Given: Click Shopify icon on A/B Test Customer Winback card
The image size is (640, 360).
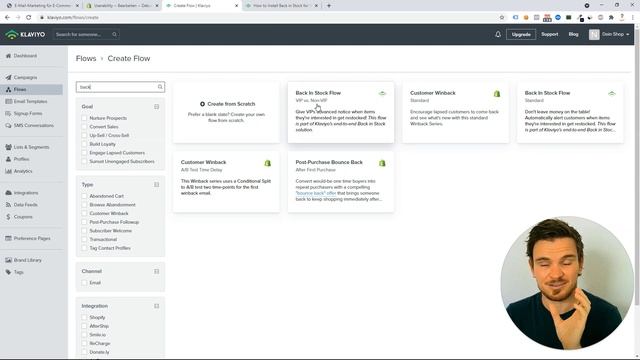Looking at the screenshot, I should coord(267,163).
